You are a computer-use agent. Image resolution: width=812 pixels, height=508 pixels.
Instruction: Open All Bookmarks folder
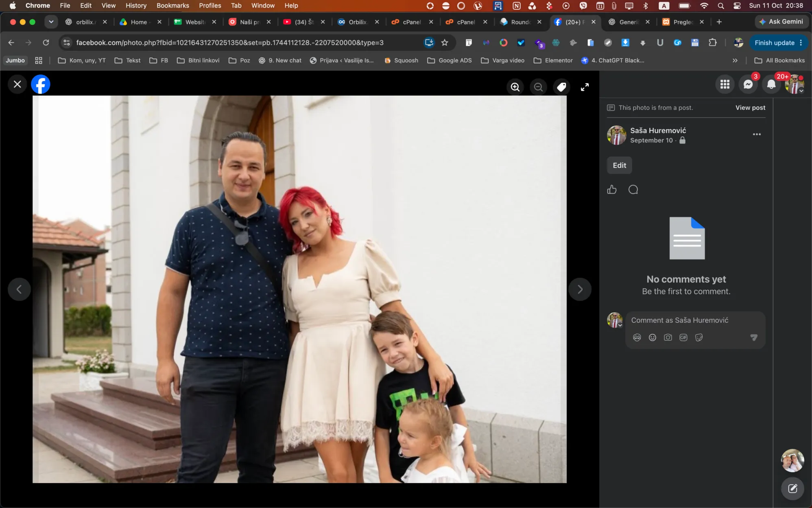(x=779, y=60)
